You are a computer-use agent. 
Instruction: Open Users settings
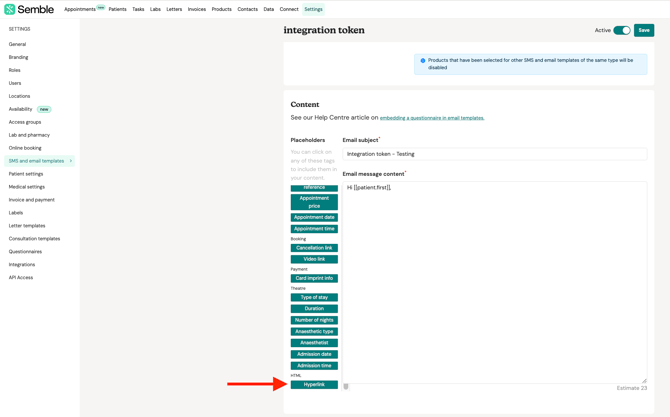click(x=15, y=83)
